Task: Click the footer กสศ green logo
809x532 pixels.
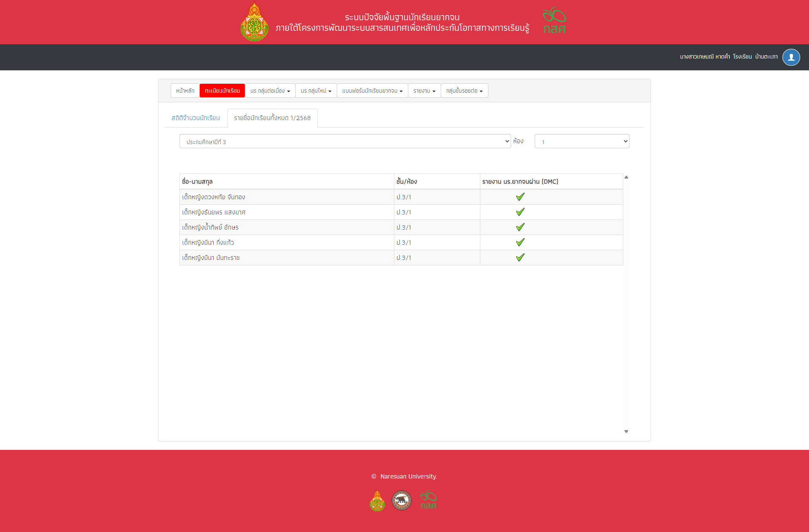Action: coord(428,500)
